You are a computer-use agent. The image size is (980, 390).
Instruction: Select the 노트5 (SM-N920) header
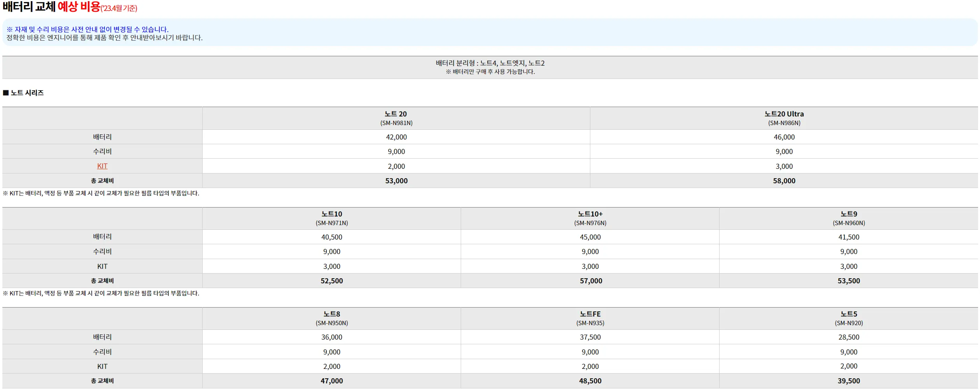click(x=849, y=318)
